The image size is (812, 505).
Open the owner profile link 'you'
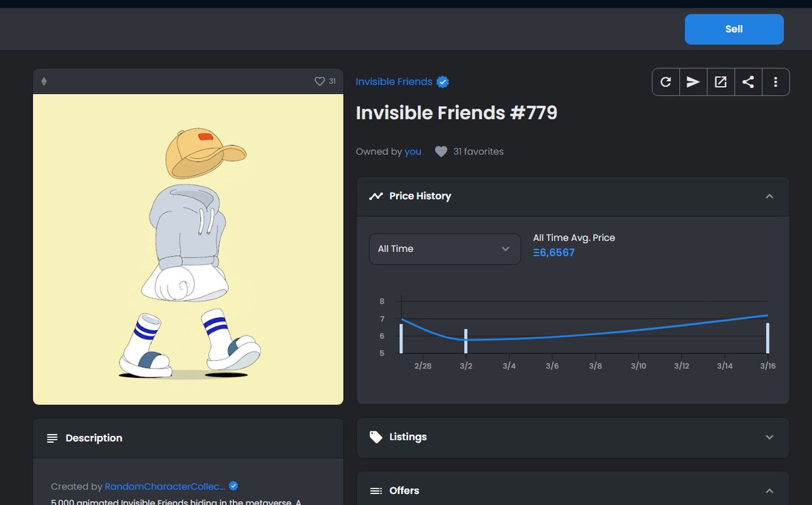(413, 152)
